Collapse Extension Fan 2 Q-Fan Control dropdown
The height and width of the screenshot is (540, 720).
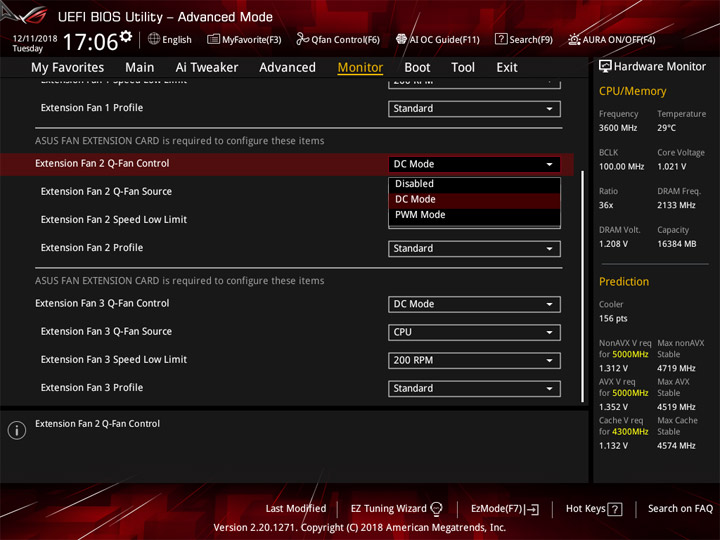tap(474, 164)
